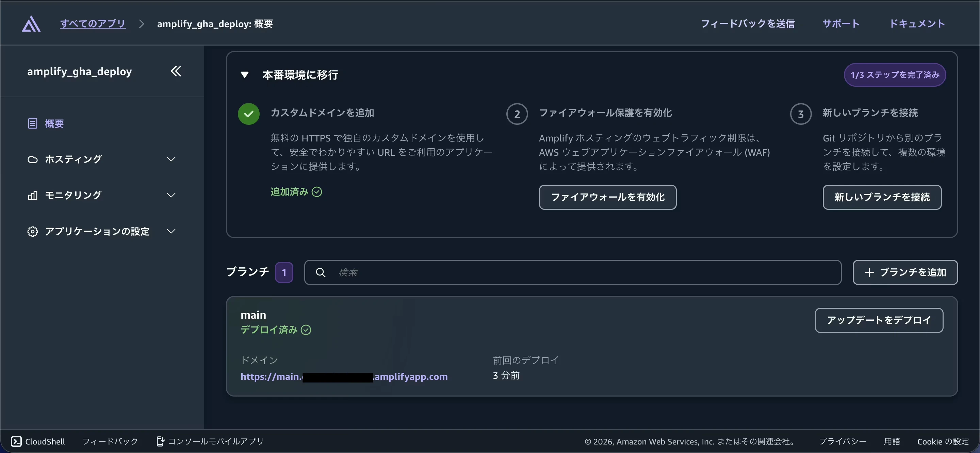The height and width of the screenshot is (453, 980).
Task: Click the 新しいブランチを接続 button
Action: tap(882, 197)
